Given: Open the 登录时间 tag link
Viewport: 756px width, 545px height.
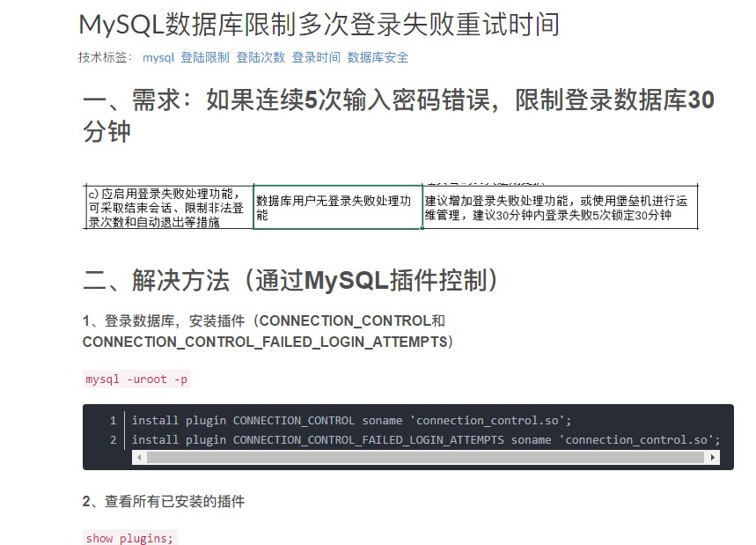Looking at the screenshot, I should 316,57.
